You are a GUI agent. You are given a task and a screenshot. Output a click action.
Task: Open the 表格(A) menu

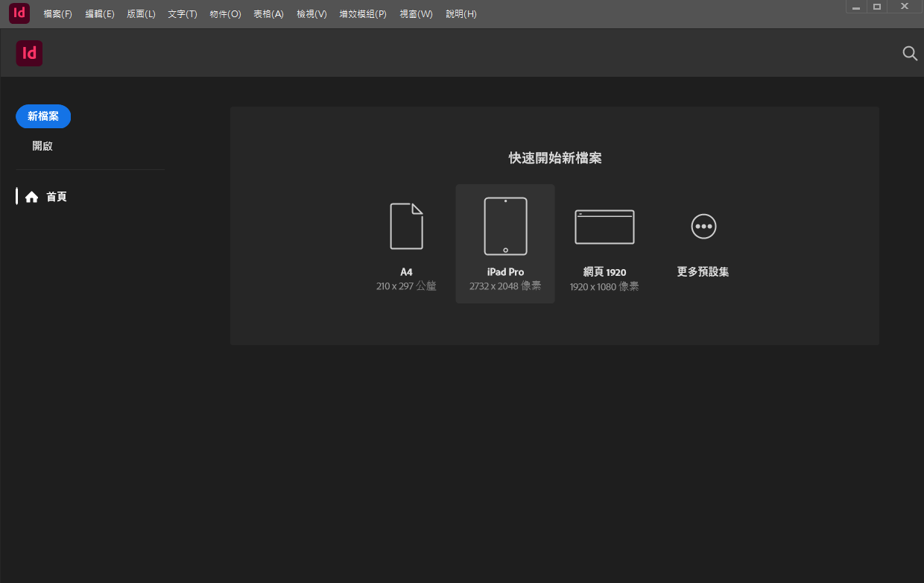(268, 14)
